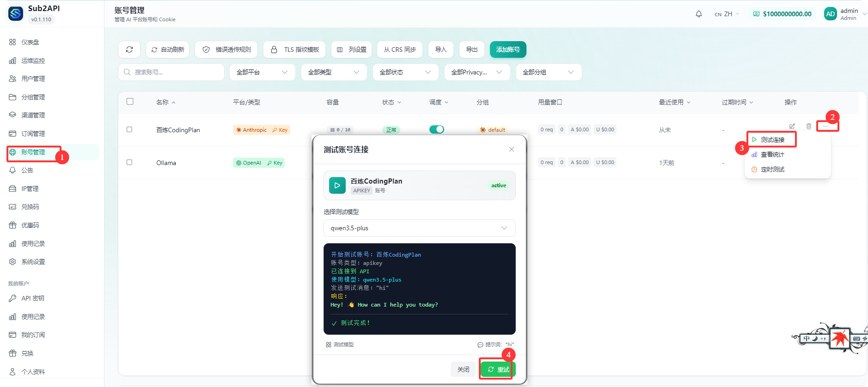Viewport: 868px width, 387px height.
Task: Open the 全部分组 filter dropdown
Action: point(548,72)
